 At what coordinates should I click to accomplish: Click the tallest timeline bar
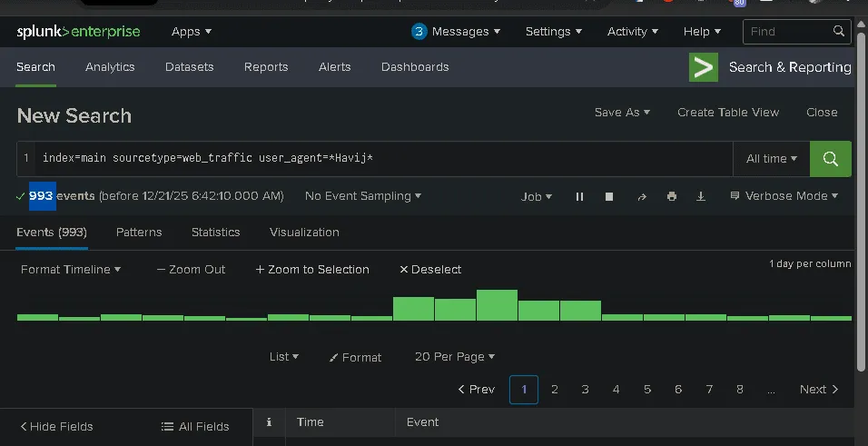click(x=497, y=305)
